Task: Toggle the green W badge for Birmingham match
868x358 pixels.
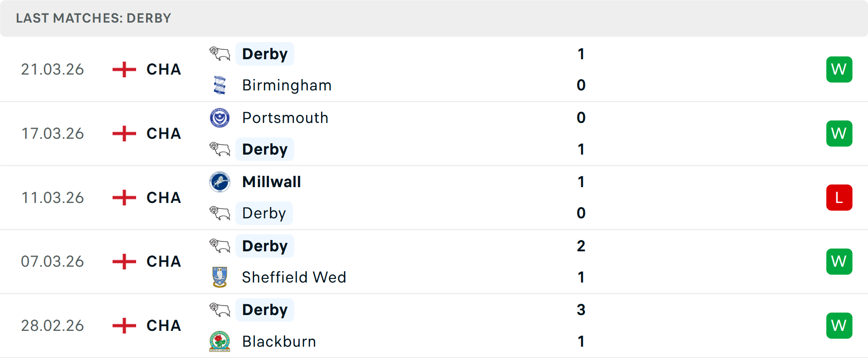Action: [839, 69]
